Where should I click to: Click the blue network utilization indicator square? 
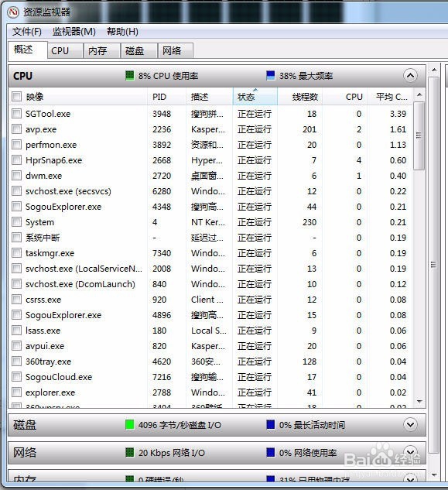(x=271, y=453)
